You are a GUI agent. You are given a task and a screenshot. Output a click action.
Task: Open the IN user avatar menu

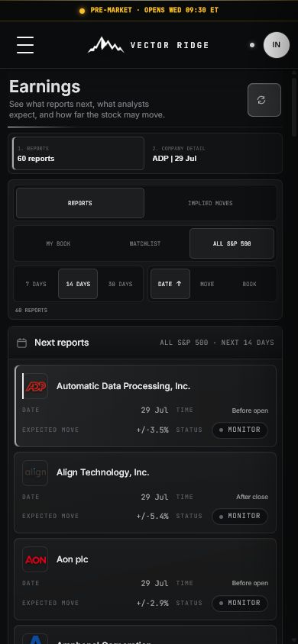point(276,45)
